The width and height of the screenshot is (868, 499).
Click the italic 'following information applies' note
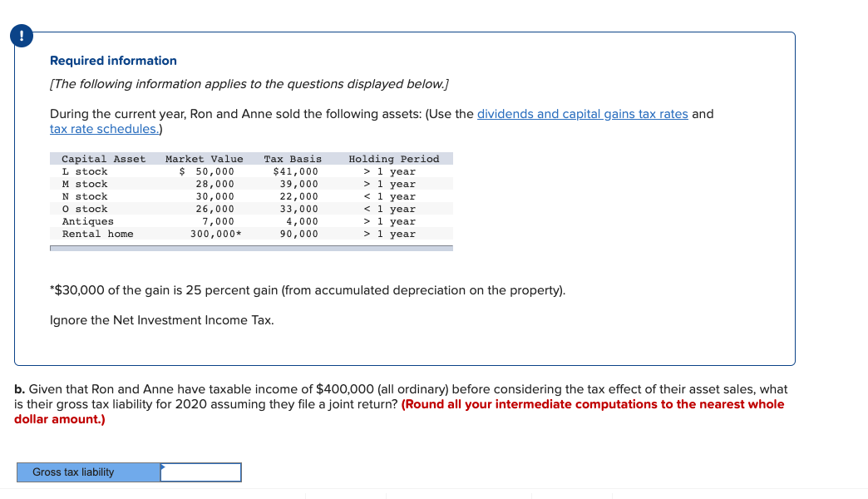[x=249, y=84]
